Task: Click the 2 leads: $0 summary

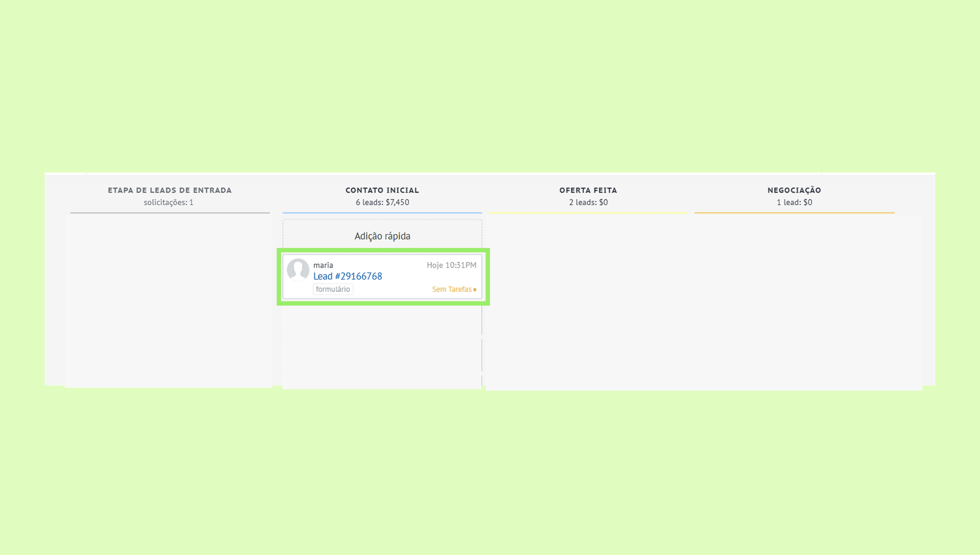Action: point(588,203)
